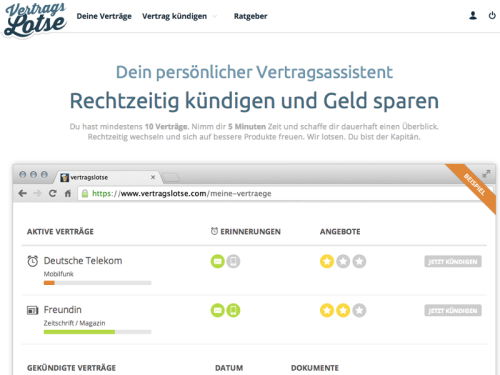Click the vertragslotse tab favicon

pyautogui.click(x=64, y=177)
